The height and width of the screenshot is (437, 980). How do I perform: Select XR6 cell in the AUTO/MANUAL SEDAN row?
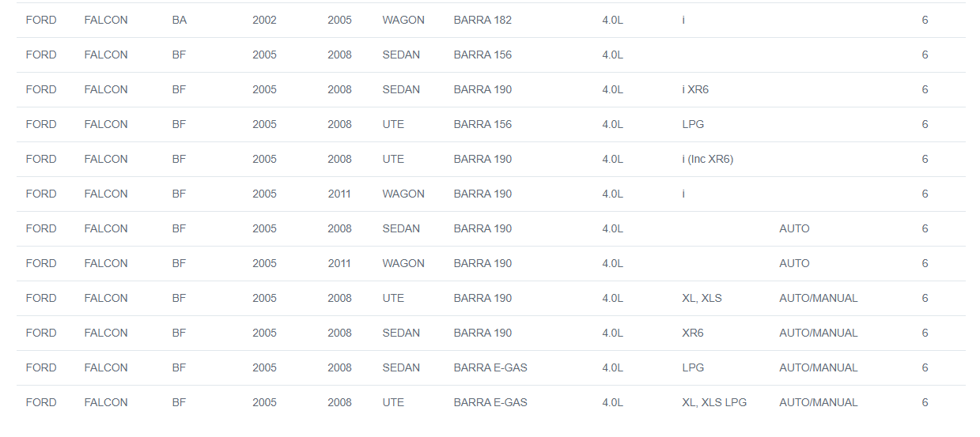pyautogui.click(x=693, y=333)
